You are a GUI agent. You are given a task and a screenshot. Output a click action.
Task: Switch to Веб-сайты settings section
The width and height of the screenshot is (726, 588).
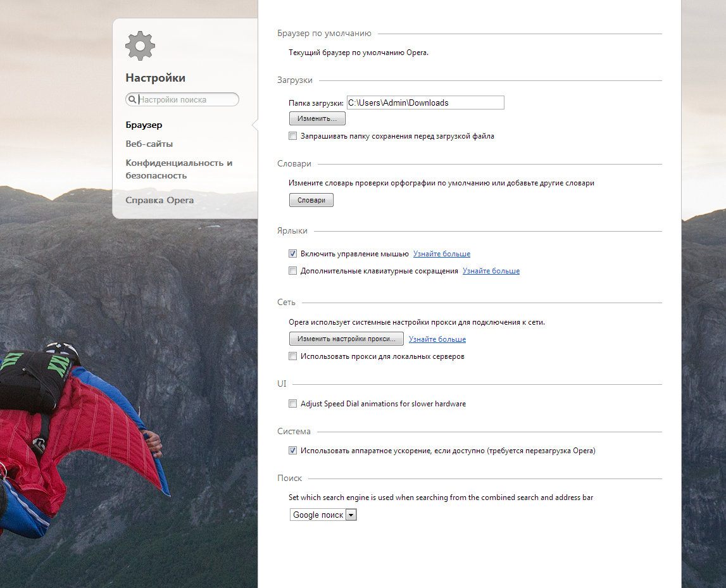pyautogui.click(x=149, y=144)
